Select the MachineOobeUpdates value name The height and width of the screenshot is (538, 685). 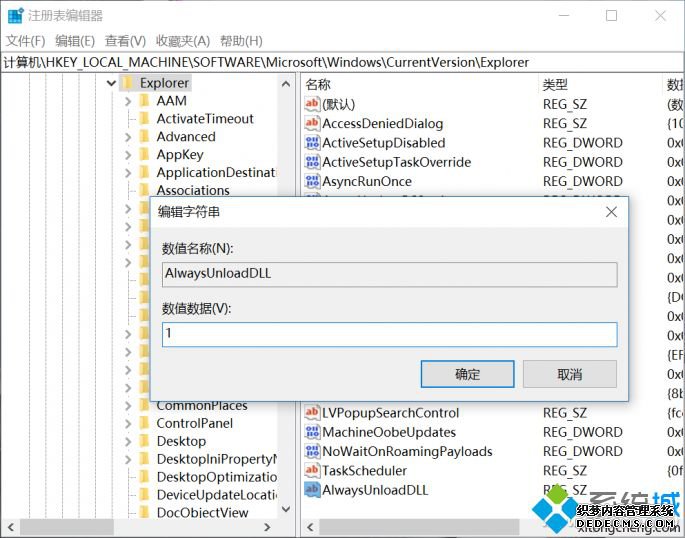pos(389,432)
